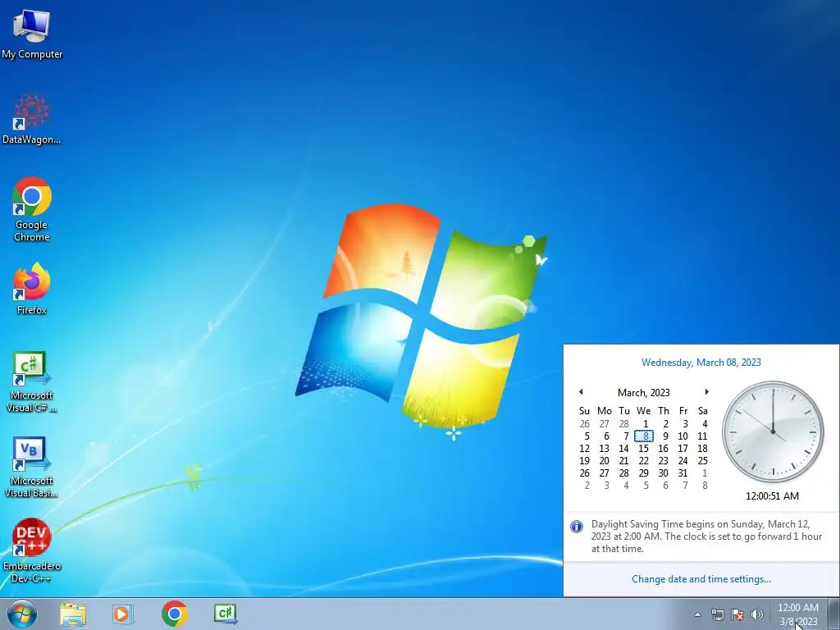
Task: Select March 10 in the calendar
Action: pyautogui.click(x=683, y=436)
